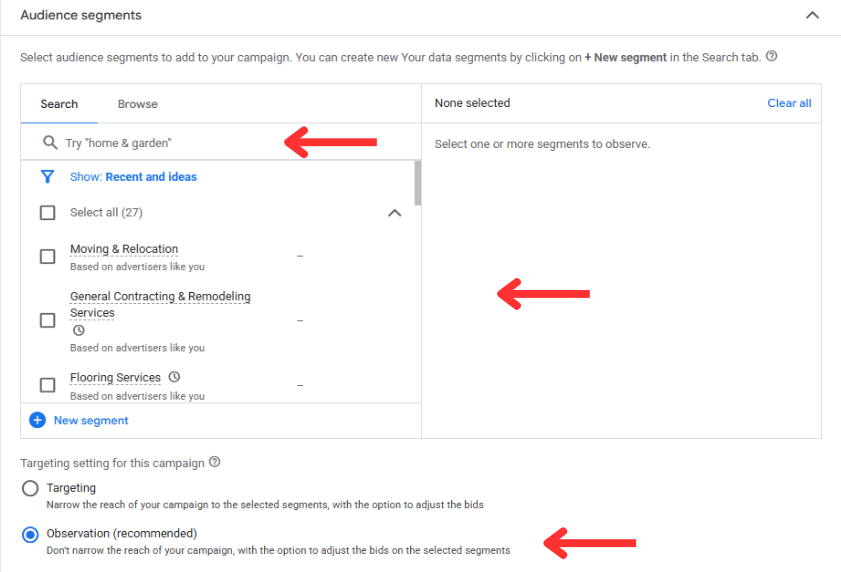Click the Clear all link
The height and width of the screenshot is (572, 841).
(x=789, y=103)
